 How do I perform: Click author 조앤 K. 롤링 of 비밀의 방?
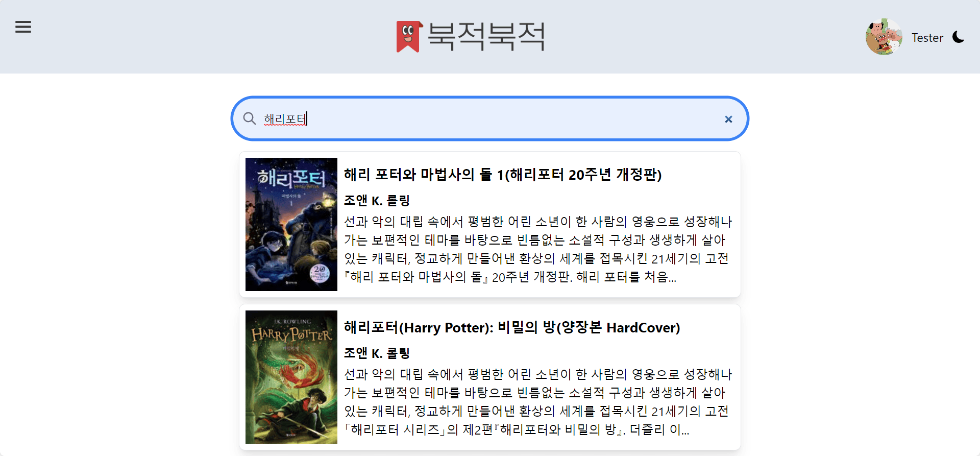tap(377, 353)
